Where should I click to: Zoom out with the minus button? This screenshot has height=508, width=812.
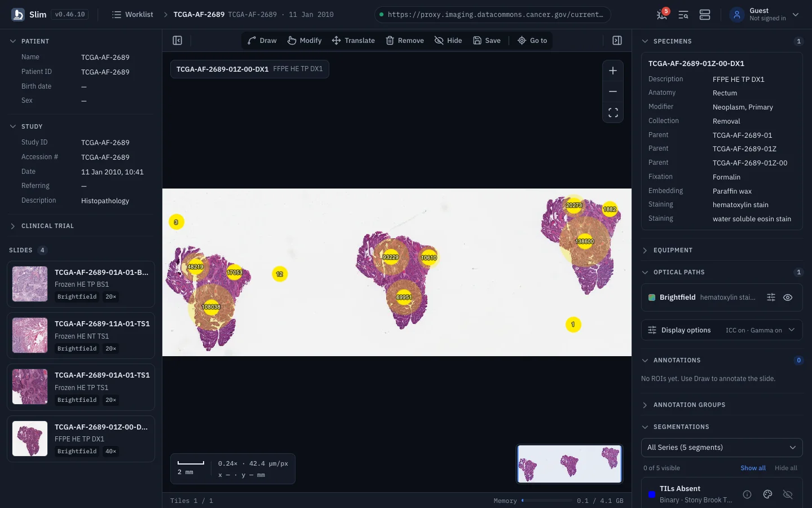tap(613, 91)
